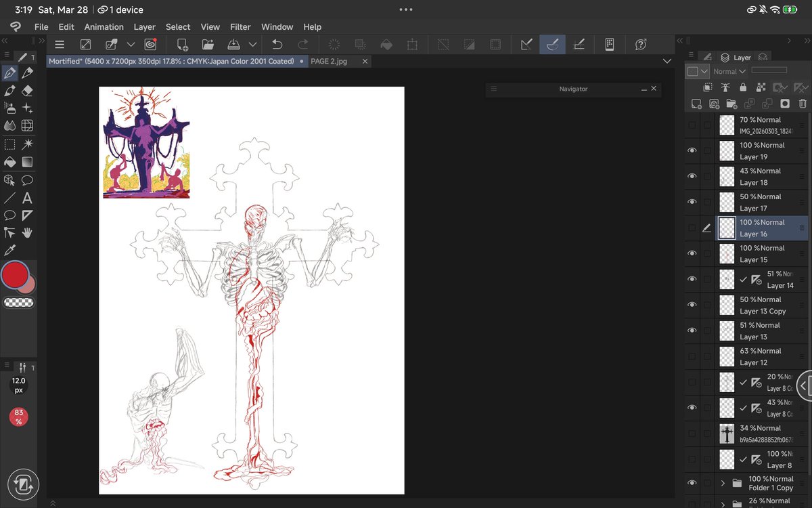Hide Layer 18 with its eye icon
The width and height of the screenshot is (812, 508).
(x=692, y=176)
